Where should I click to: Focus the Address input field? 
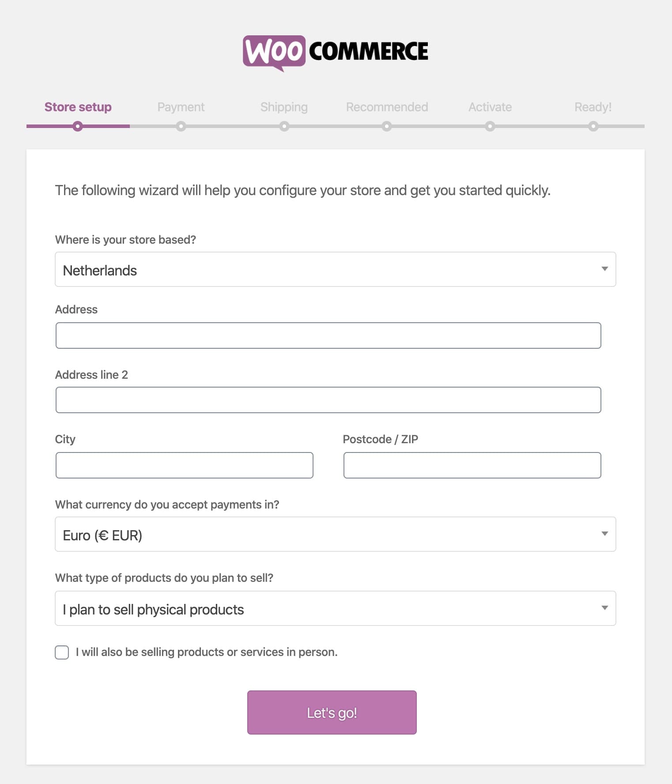(328, 335)
